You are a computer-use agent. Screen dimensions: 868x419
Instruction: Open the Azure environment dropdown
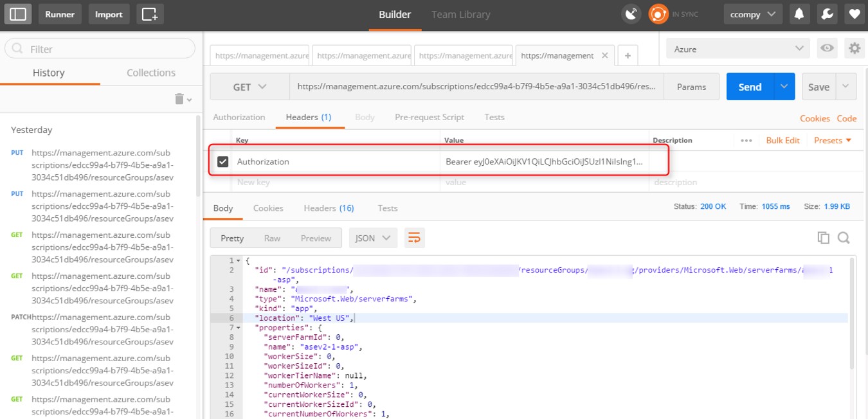(737, 49)
